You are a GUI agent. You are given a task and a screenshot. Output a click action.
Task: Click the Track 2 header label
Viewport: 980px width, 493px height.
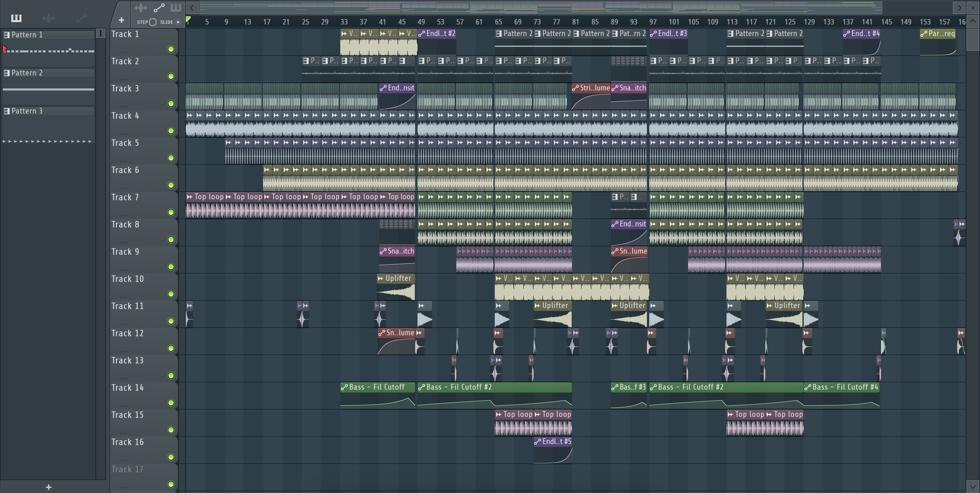(x=125, y=61)
